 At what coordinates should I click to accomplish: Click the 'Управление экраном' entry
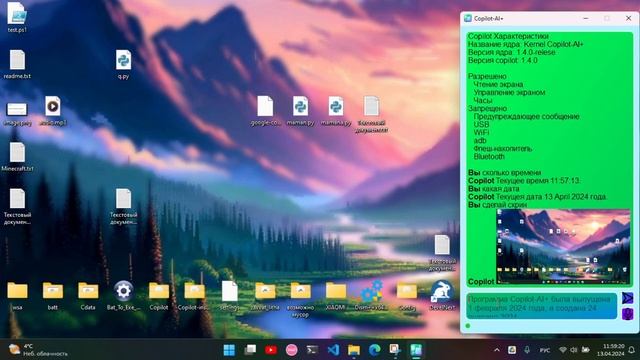coord(509,92)
